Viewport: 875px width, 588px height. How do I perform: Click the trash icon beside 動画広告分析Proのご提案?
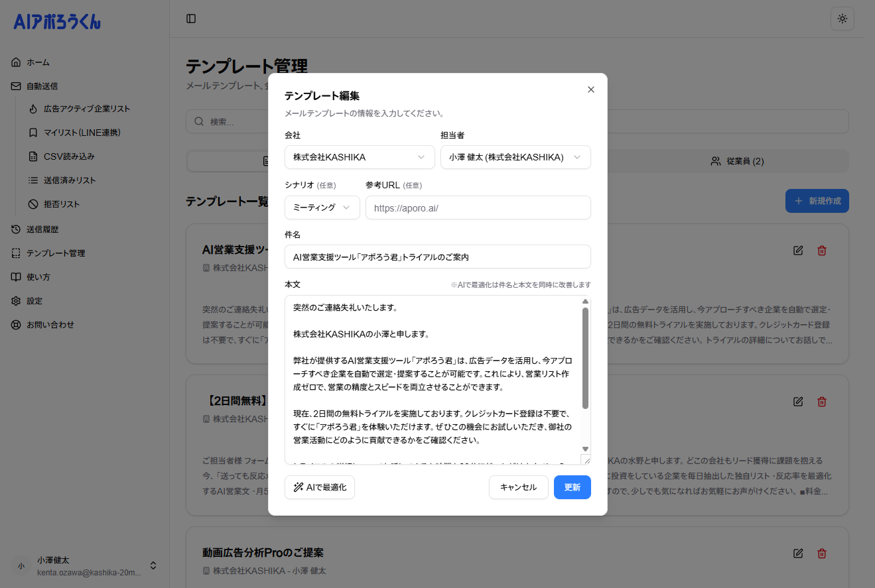click(x=821, y=553)
